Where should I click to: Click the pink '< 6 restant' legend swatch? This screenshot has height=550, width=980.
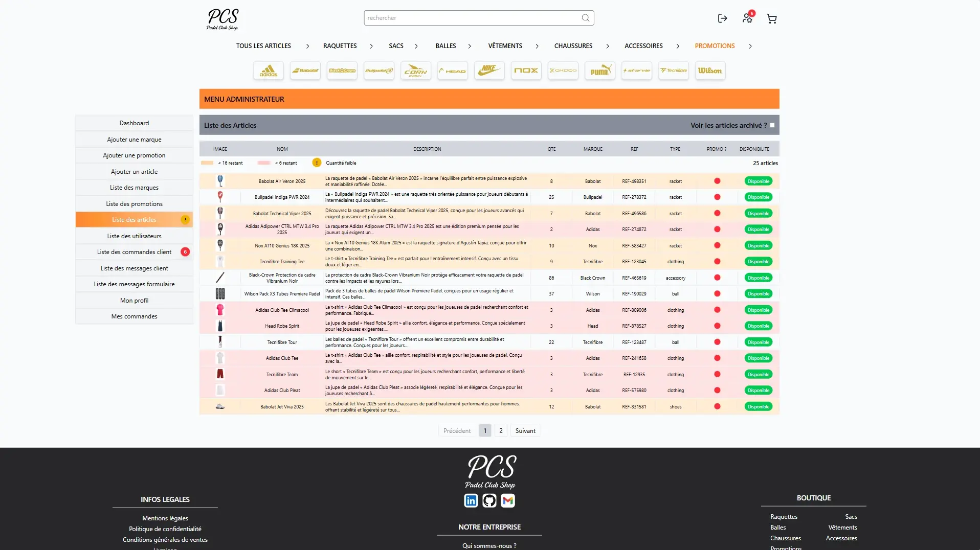(x=264, y=163)
